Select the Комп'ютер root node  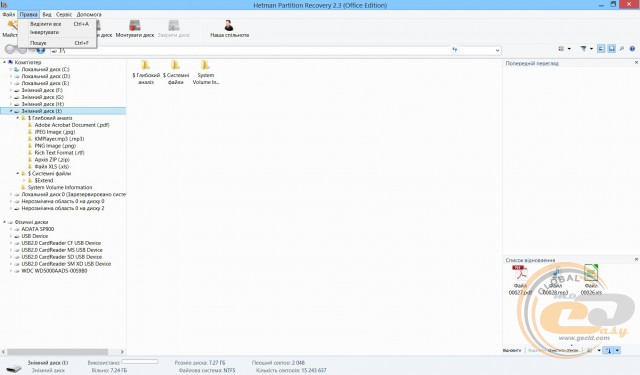pyautogui.click(x=28, y=62)
